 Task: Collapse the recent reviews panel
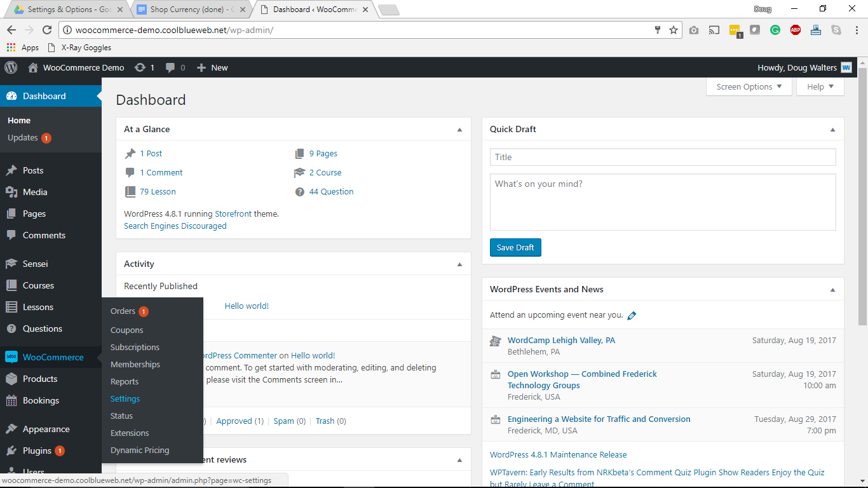pos(460,460)
